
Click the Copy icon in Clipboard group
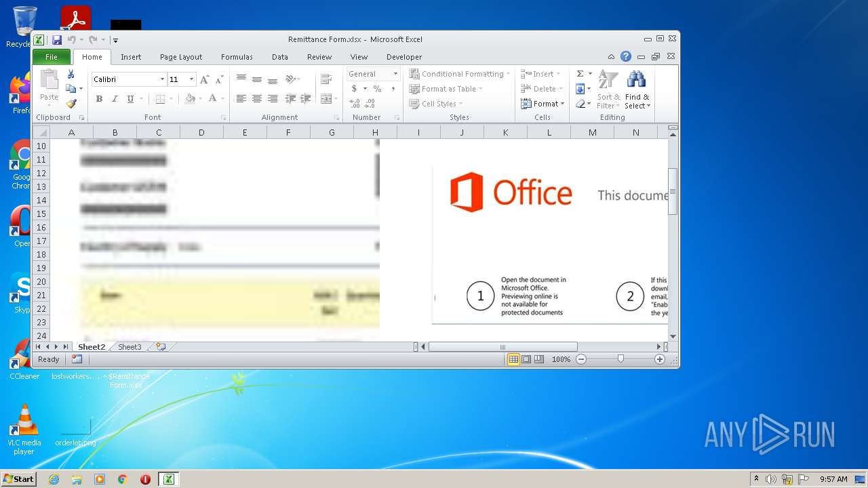71,89
